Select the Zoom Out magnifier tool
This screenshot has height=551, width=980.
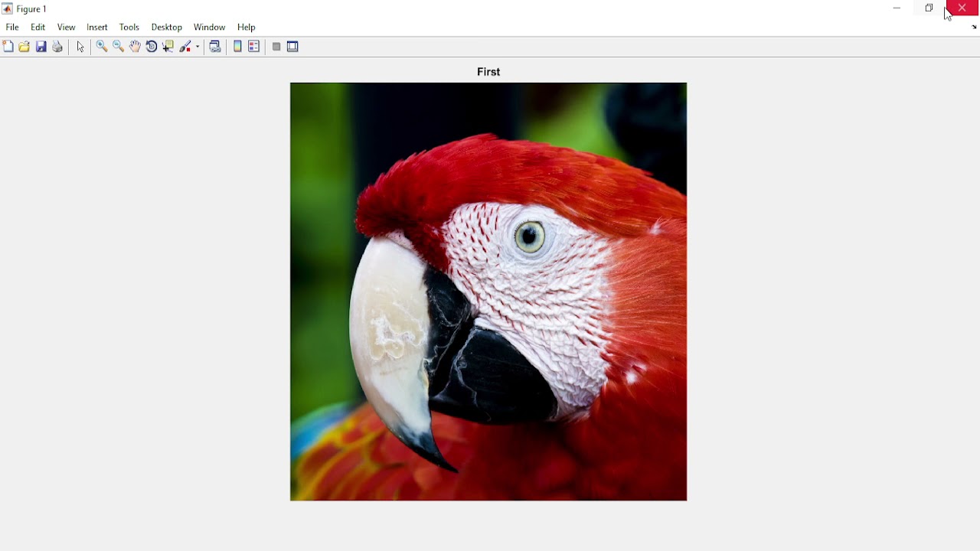click(x=119, y=47)
